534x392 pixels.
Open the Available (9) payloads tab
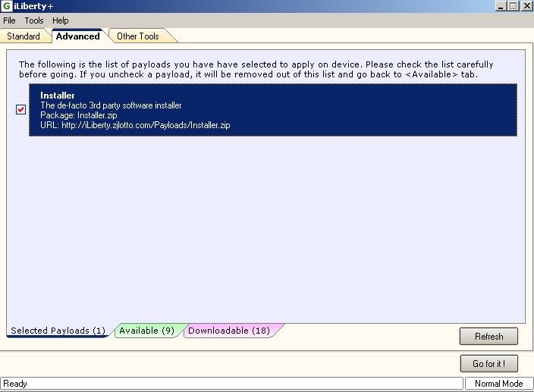146,331
